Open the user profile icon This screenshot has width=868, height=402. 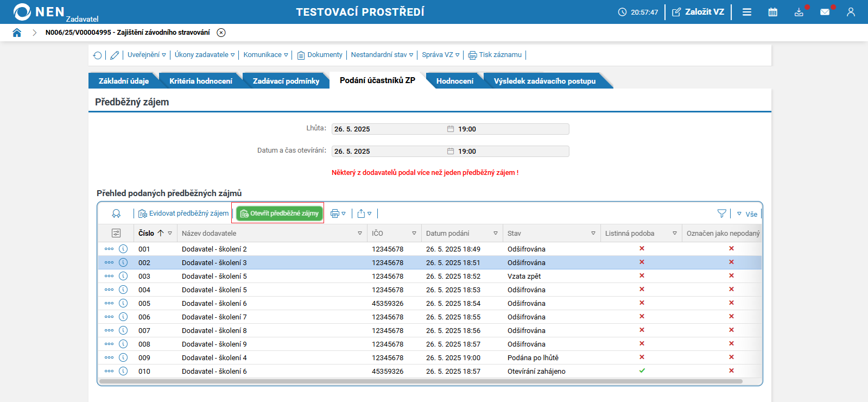point(851,12)
